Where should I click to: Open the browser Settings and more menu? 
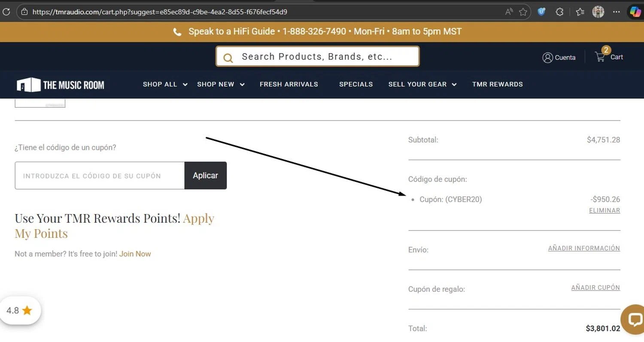click(x=617, y=12)
